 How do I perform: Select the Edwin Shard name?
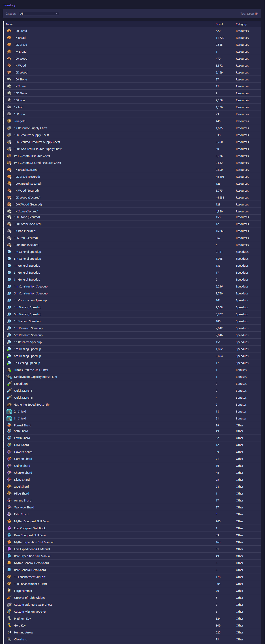coord(22,438)
